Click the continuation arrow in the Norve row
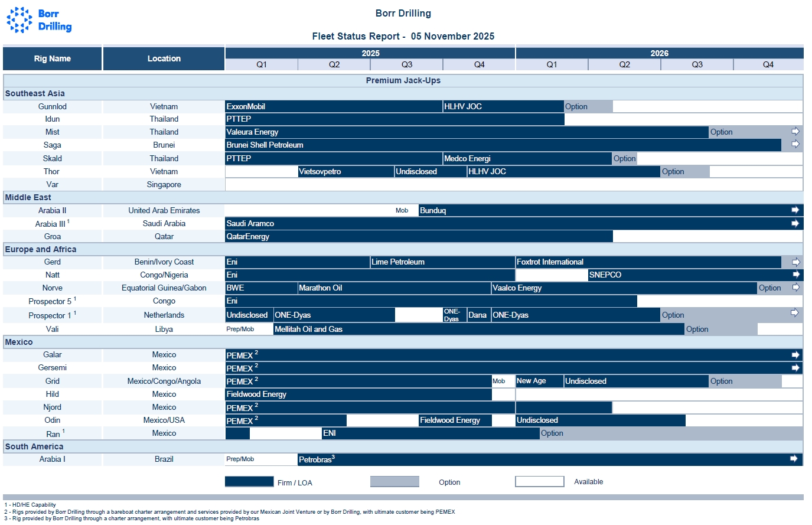 click(x=795, y=288)
